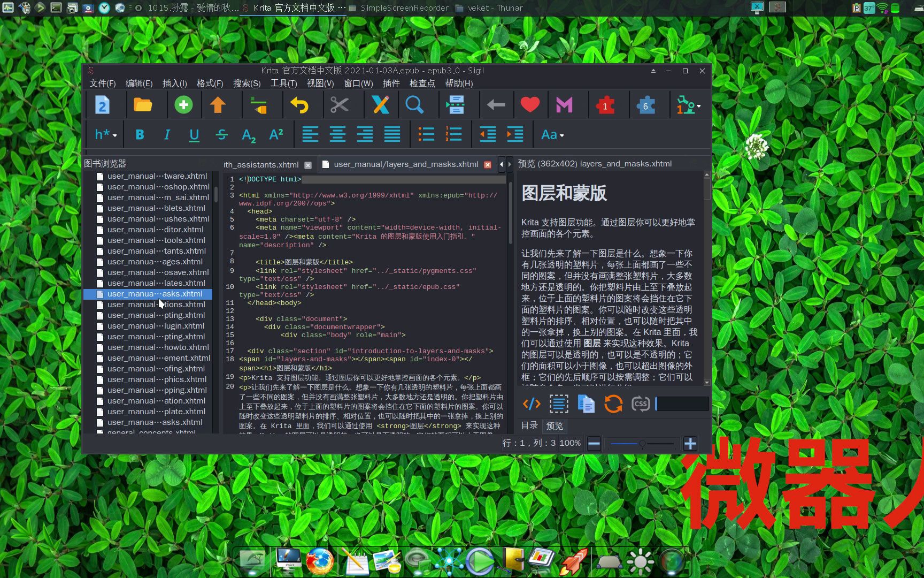This screenshot has width=924, height=578.
Task: Apply superscript formatting
Action: pyautogui.click(x=276, y=134)
